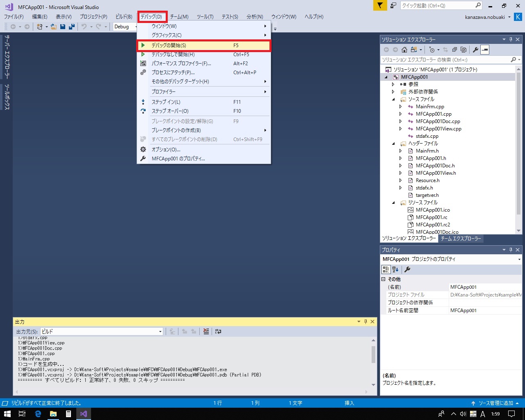Click the サーバー エクスプローラー side tab

point(7,57)
